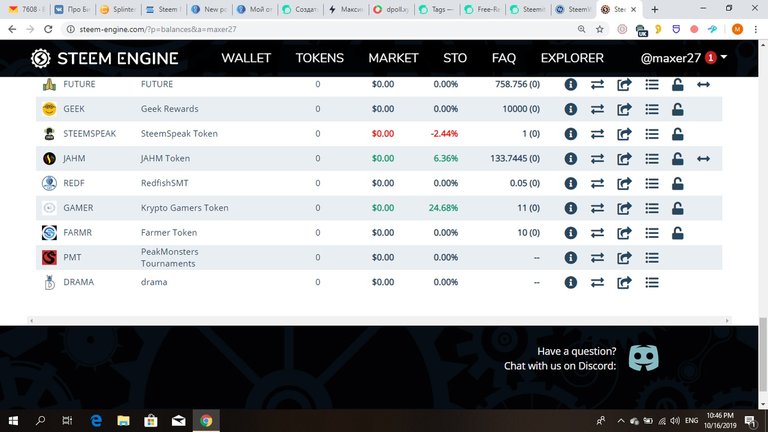Click double-arrow delegate icon in JAHM row
Image resolution: width=768 pixels, height=432 pixels.
pos(703,159)
